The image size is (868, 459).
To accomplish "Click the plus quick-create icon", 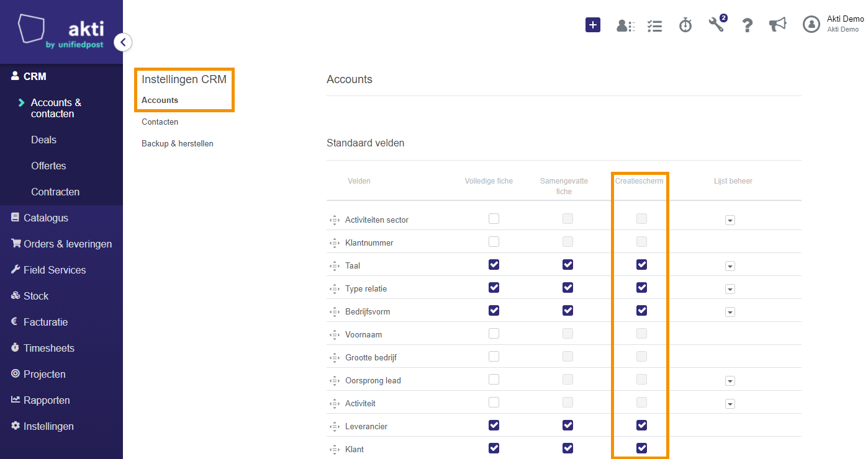I will (x=593, y=25).
